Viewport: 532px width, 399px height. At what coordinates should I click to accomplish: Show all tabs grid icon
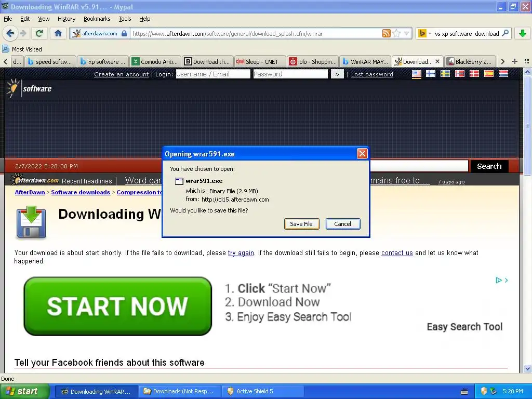527,61
